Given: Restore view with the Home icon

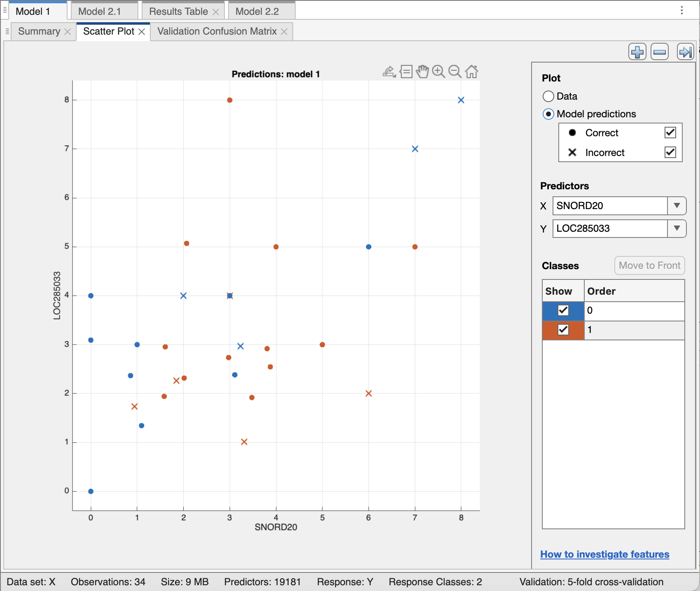Looking at the screenshot, I should click(471, 72).
